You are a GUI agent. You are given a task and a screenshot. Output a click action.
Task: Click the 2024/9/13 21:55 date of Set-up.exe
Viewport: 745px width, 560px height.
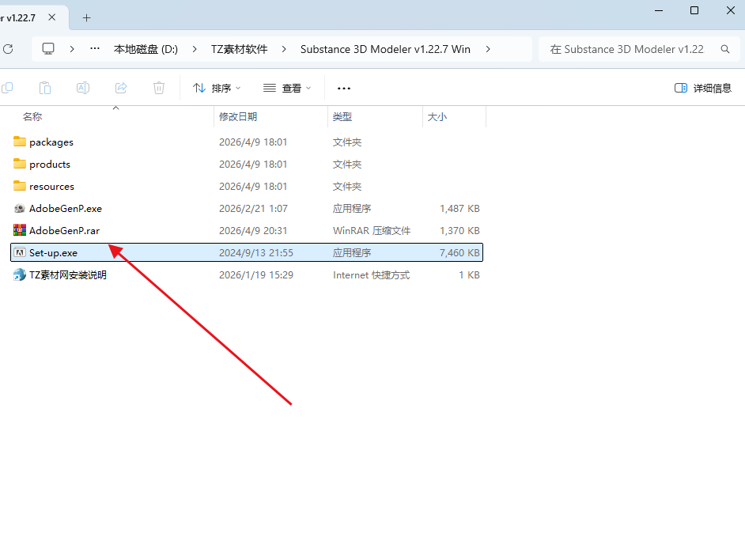(256, 253)
